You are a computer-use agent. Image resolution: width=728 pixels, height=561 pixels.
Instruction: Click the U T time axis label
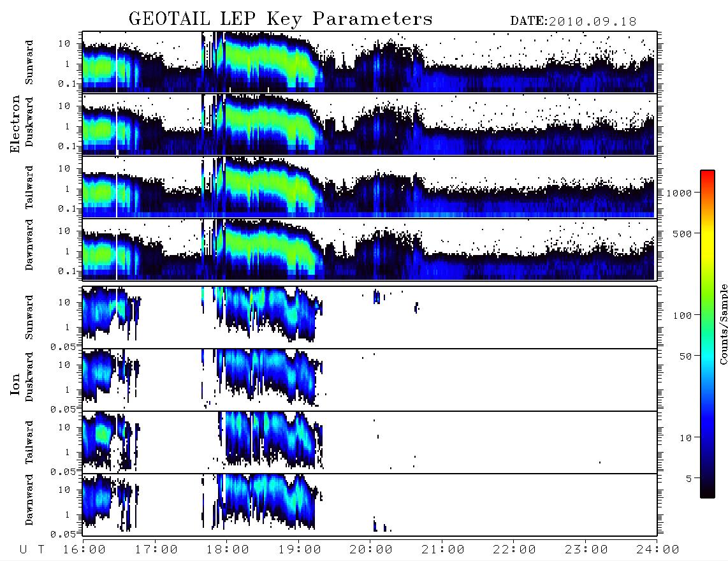click(32, 550)
